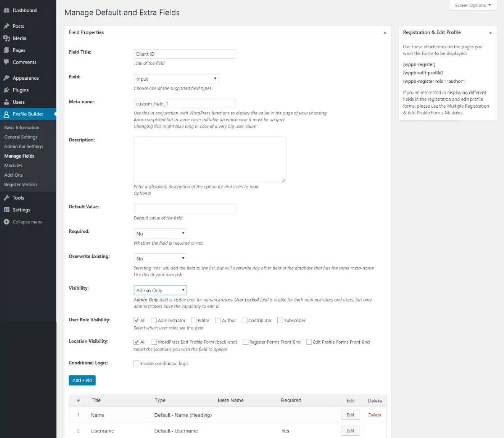Check WordPress Edit Profile Form (back-end)
Screen dimensions: 504x438
tap(154, 342)
